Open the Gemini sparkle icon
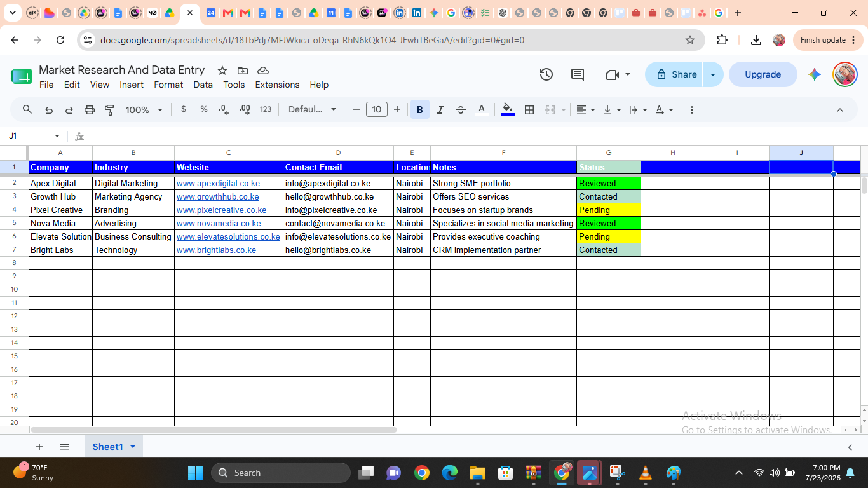868x488 pixels. (815, 74)
